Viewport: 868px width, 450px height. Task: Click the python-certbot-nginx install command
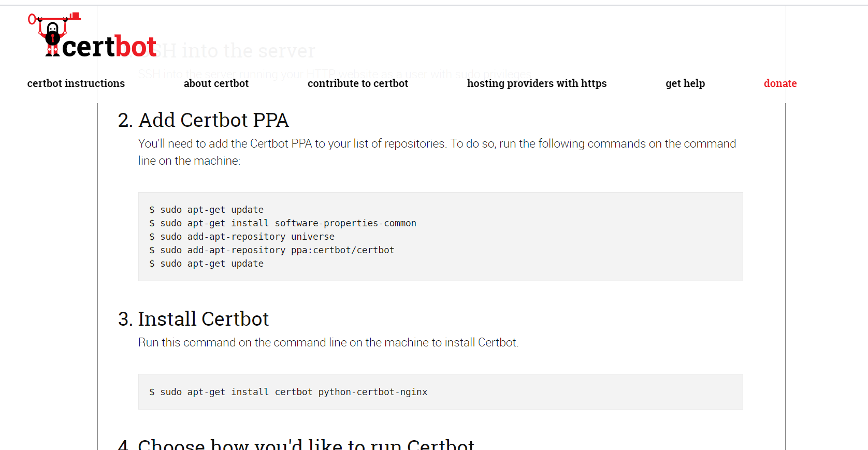click(288, 392)
